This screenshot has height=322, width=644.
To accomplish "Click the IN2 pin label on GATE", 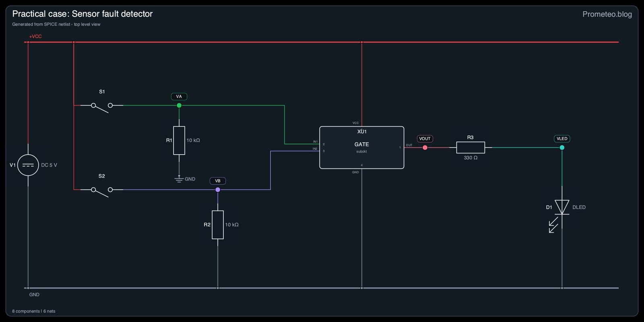I will point(315,149).
